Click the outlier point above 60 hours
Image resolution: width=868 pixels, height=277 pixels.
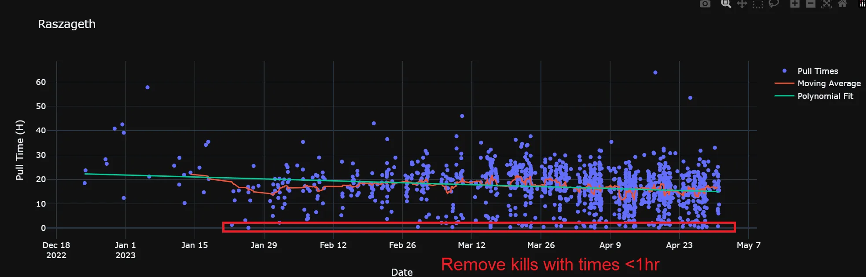(x=655, y=73)
